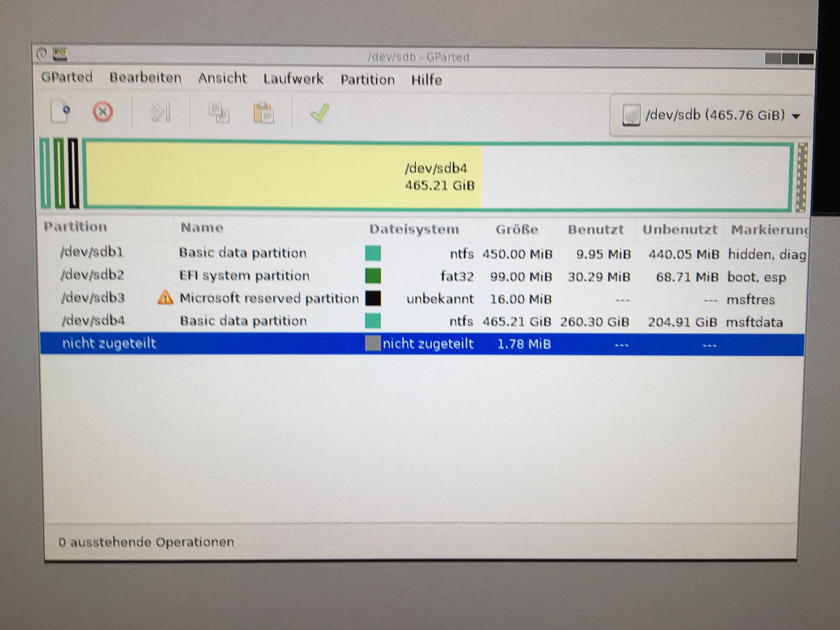Click the Resize/Move partition toolbar icon

pyautogui.click(x=160, y=112)
